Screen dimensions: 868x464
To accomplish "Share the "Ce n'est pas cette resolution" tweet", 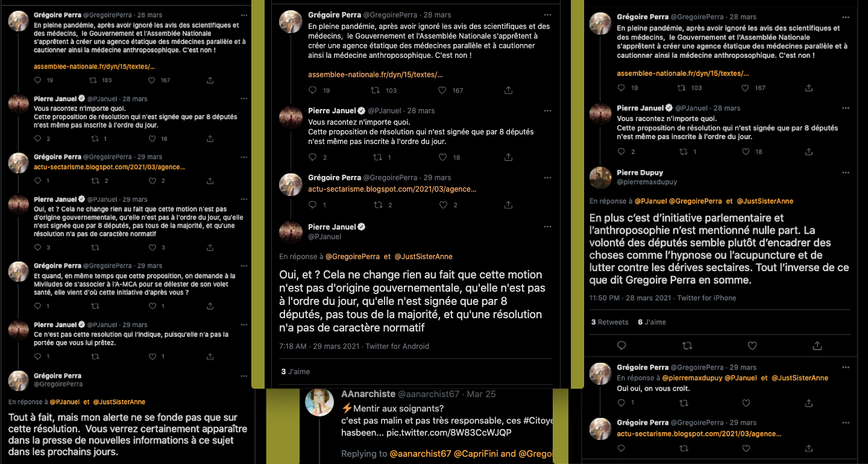I will (x=210, y=357).
